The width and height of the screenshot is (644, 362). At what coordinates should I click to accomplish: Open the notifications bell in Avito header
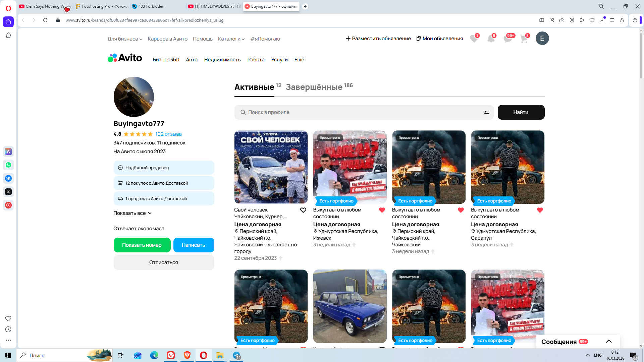coord(491,39)
